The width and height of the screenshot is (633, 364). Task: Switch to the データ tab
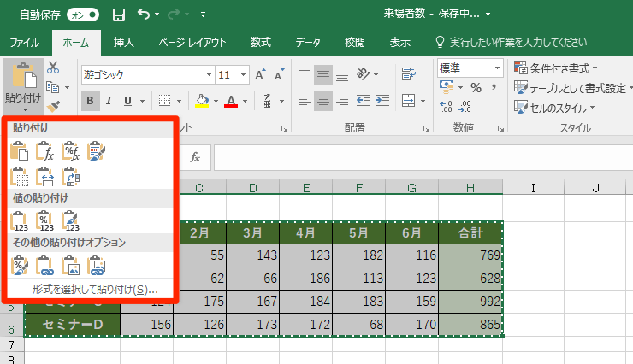click(x=308, y=43)
